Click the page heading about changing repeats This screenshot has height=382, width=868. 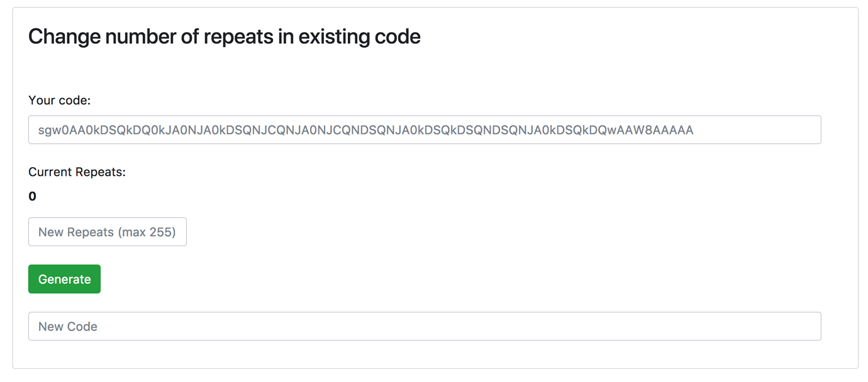224,36
